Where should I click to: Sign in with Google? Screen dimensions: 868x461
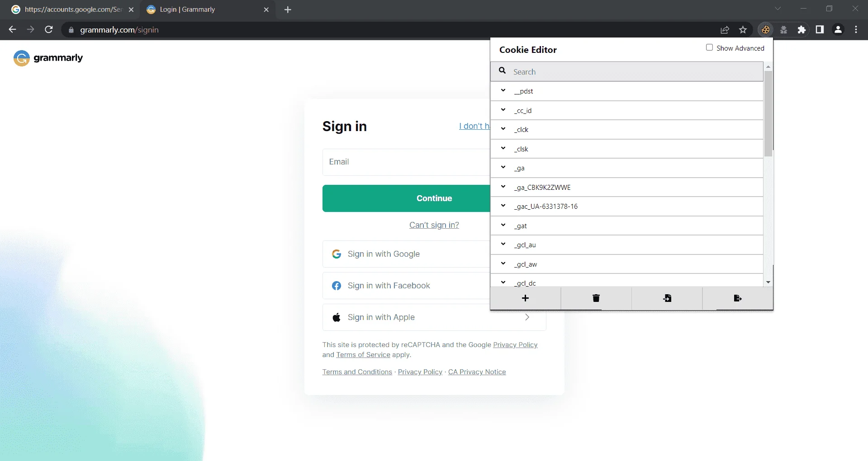pos(406,254)
